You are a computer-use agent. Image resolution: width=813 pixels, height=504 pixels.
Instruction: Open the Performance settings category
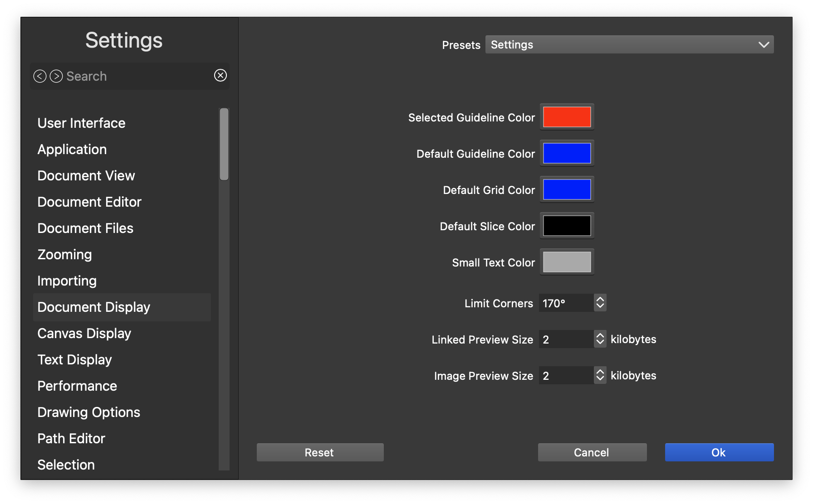point(77,386)
